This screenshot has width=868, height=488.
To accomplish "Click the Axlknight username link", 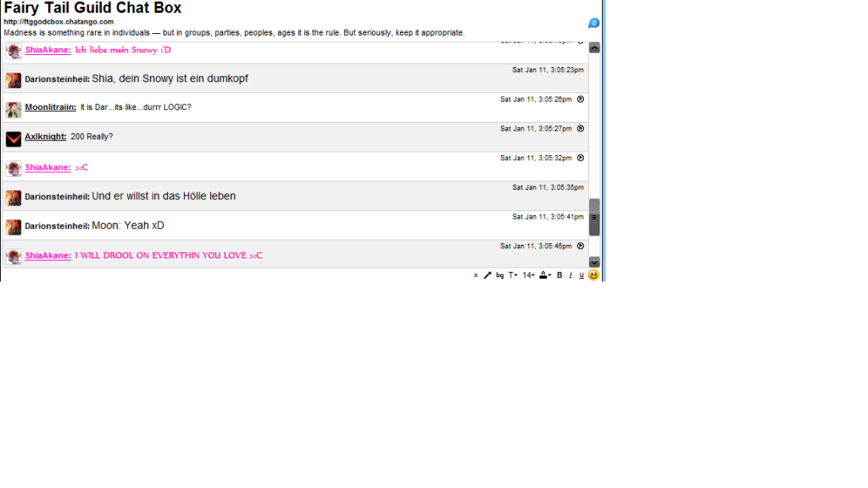I will point(45,136).
